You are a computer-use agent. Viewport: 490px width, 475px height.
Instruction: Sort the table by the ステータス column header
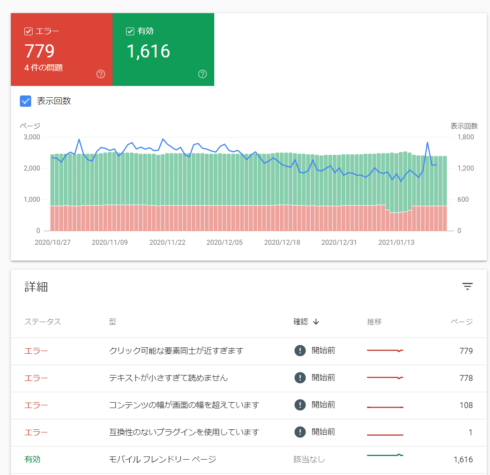point(43,322)
